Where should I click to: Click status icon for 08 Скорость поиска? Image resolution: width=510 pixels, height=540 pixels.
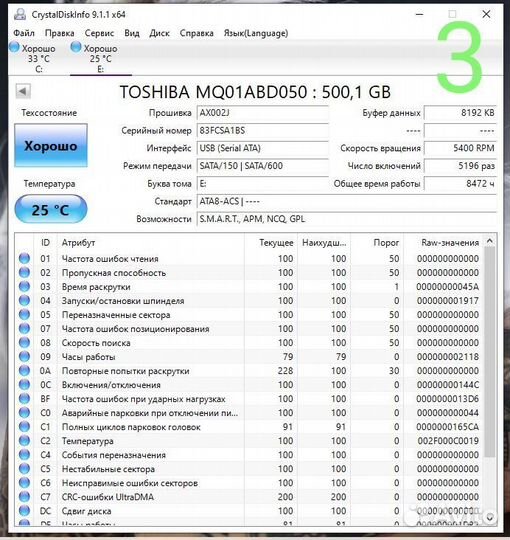[24, 343]
